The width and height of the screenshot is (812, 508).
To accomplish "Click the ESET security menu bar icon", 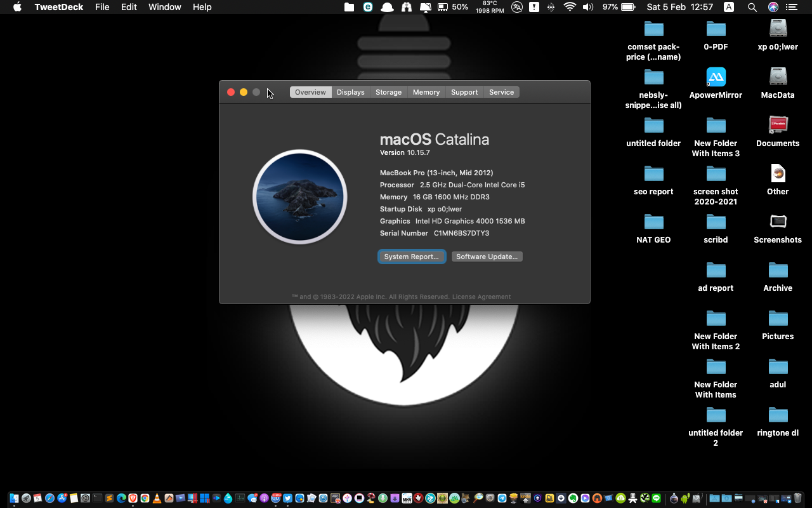I will pos(368,7).
